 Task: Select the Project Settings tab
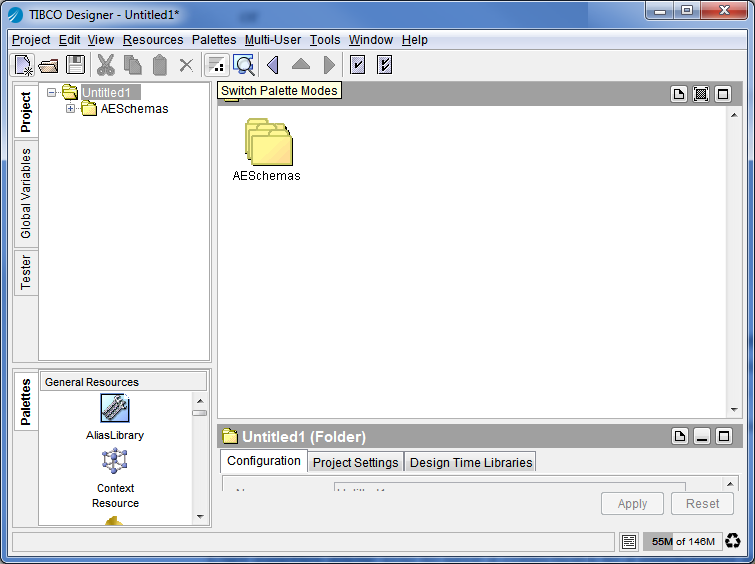click(355, 462)
